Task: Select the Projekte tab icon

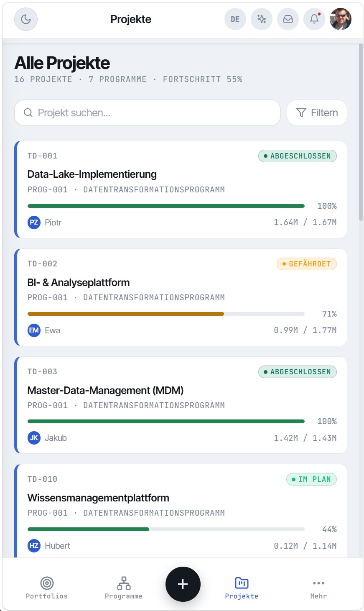Action: click(242, 583)
